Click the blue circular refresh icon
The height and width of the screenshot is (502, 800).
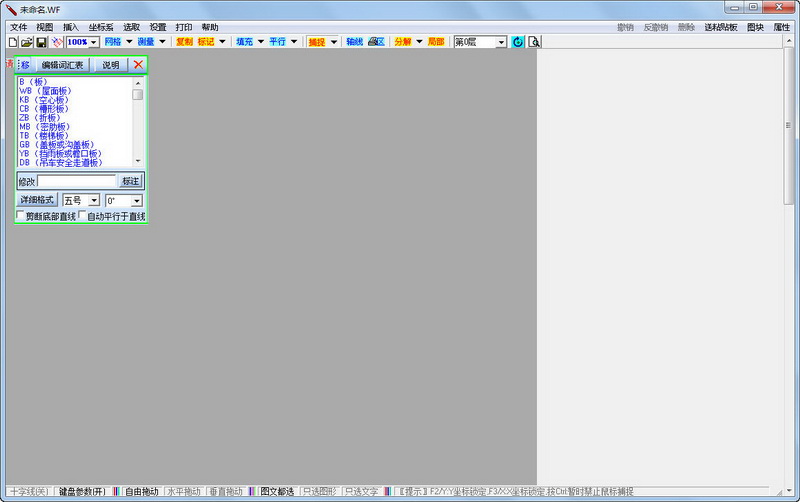point(517,42)
